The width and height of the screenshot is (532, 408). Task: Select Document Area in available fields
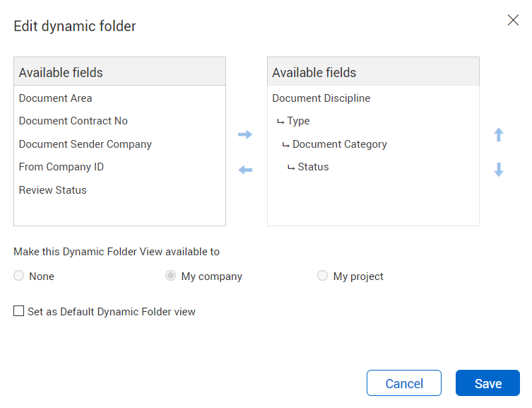[119, 98]
